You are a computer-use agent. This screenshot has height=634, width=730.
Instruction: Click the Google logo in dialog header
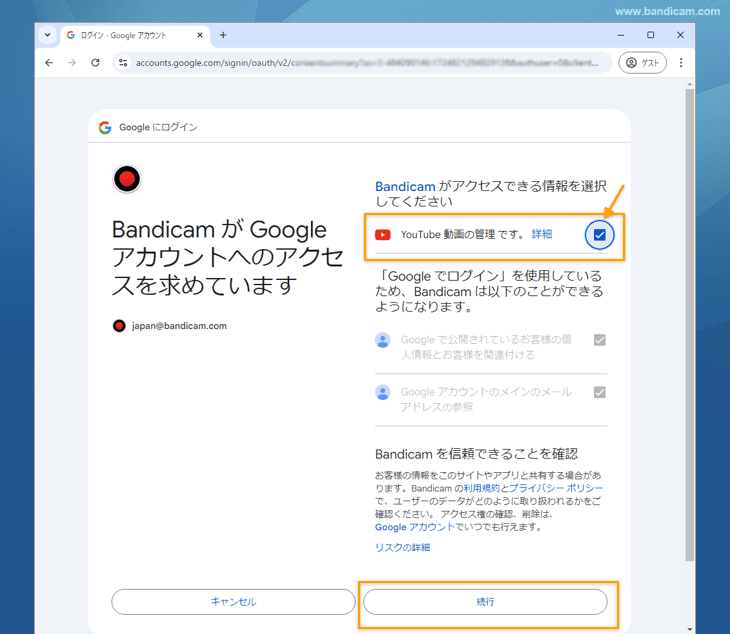105,128
